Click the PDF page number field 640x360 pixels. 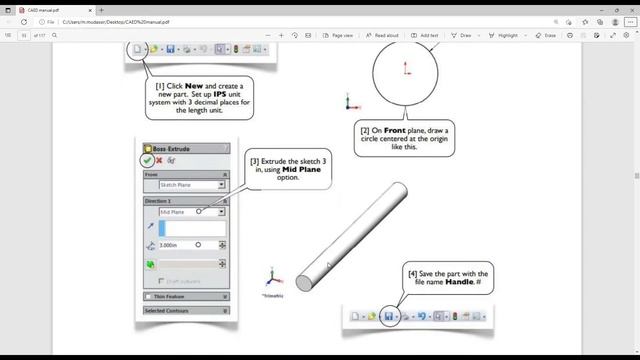coord(24,36)
